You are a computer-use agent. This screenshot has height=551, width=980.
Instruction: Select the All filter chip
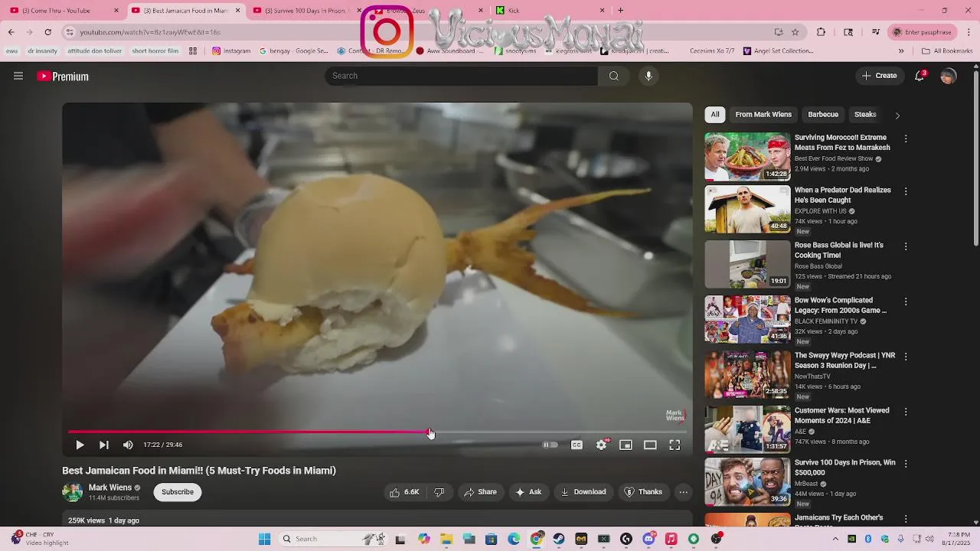pyautogui.click(x=715, y=114)
